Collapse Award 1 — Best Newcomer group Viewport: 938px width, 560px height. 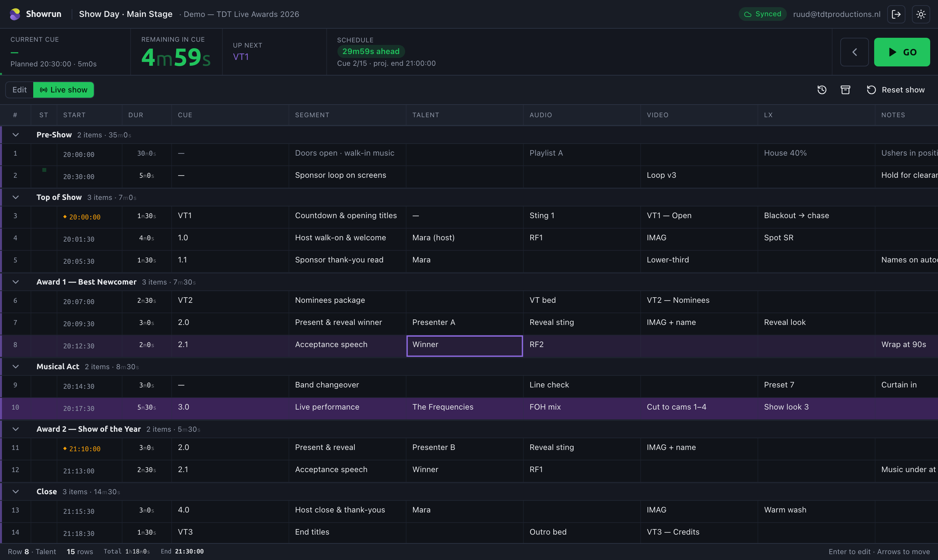point(16,282)
